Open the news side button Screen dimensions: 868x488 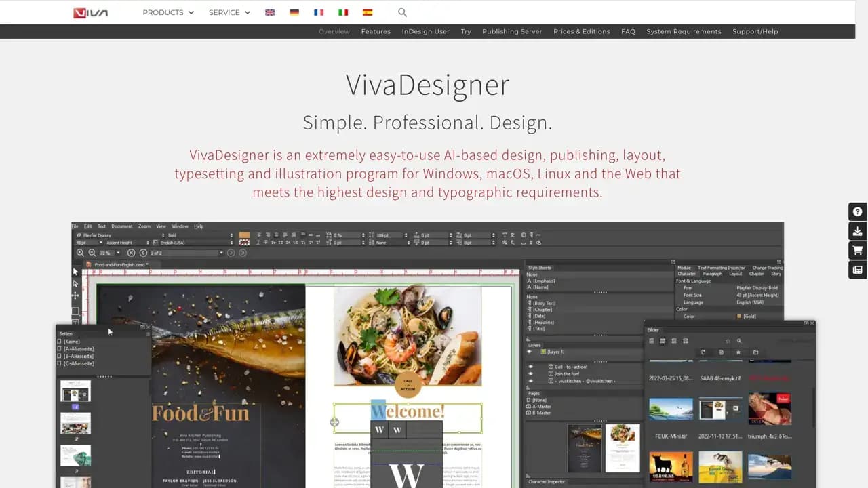click(857, 270)
